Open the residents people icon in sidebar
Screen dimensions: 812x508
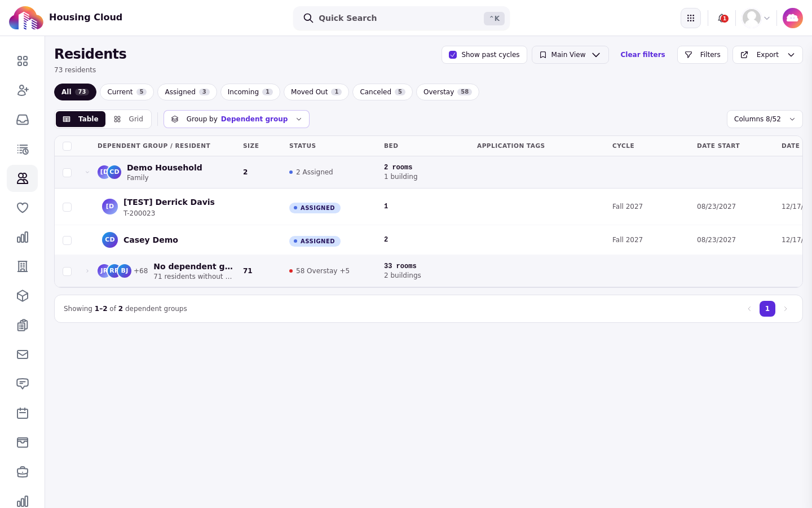(23, 178)
